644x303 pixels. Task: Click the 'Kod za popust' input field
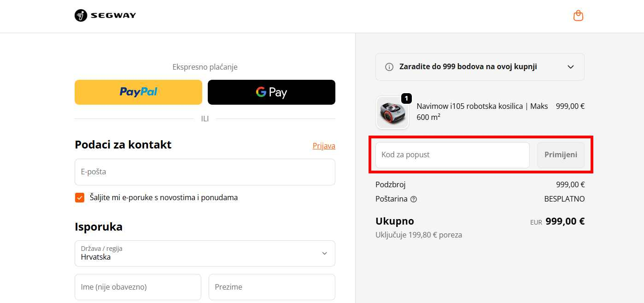(x=452, y=154)
